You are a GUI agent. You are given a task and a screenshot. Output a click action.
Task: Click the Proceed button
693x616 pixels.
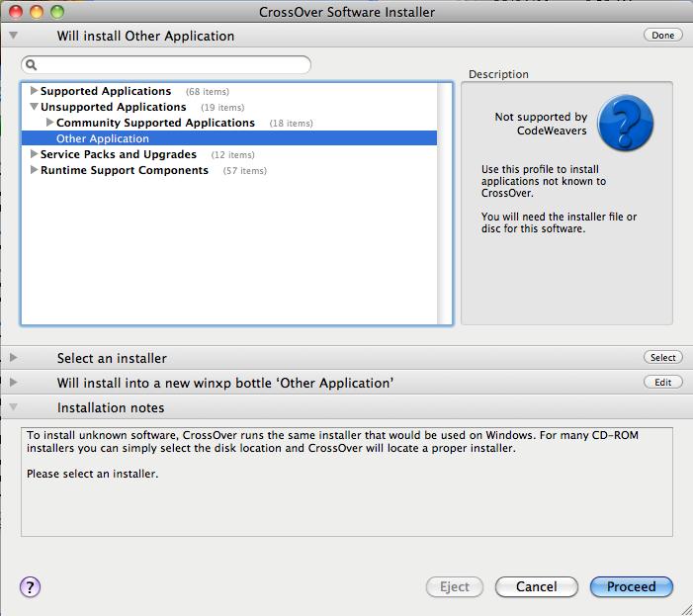pos(631,586)
